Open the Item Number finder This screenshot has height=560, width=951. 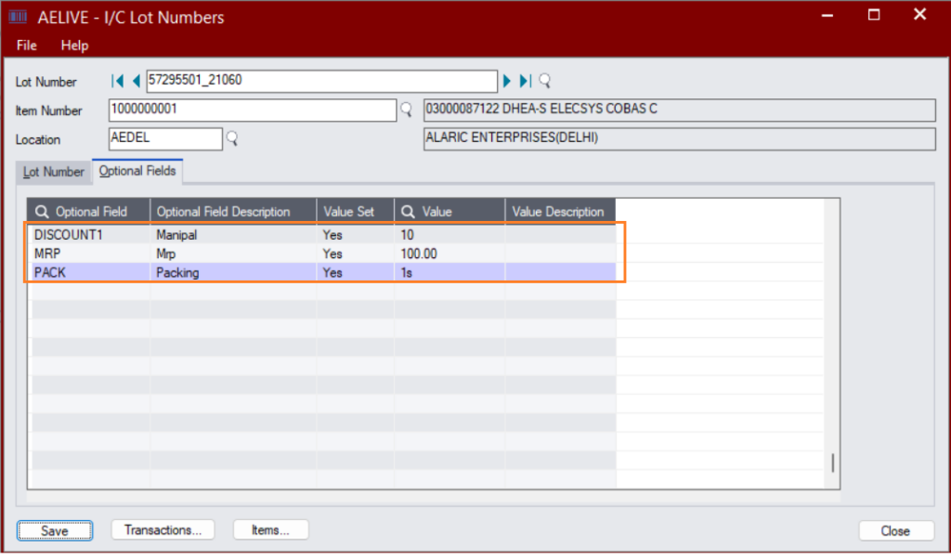(x=406, y=110)
